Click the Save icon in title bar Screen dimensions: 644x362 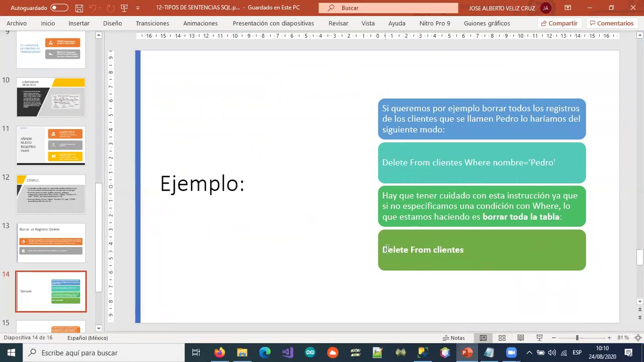79,8
